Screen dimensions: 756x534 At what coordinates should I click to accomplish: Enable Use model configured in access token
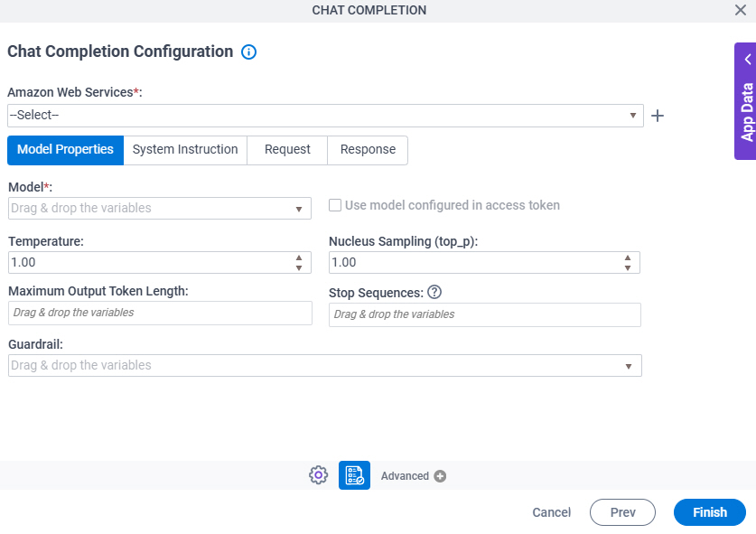tap(335, 205)
